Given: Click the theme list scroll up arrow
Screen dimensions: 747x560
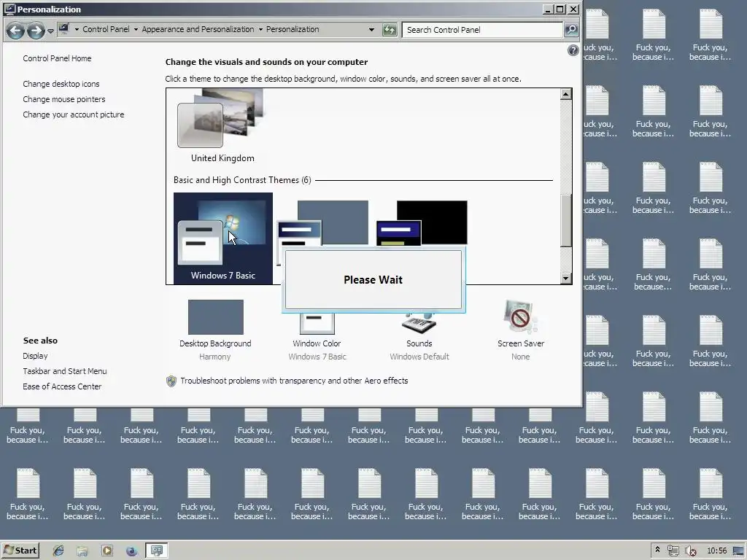Looking at the screenshot, I should click(566, 94).
